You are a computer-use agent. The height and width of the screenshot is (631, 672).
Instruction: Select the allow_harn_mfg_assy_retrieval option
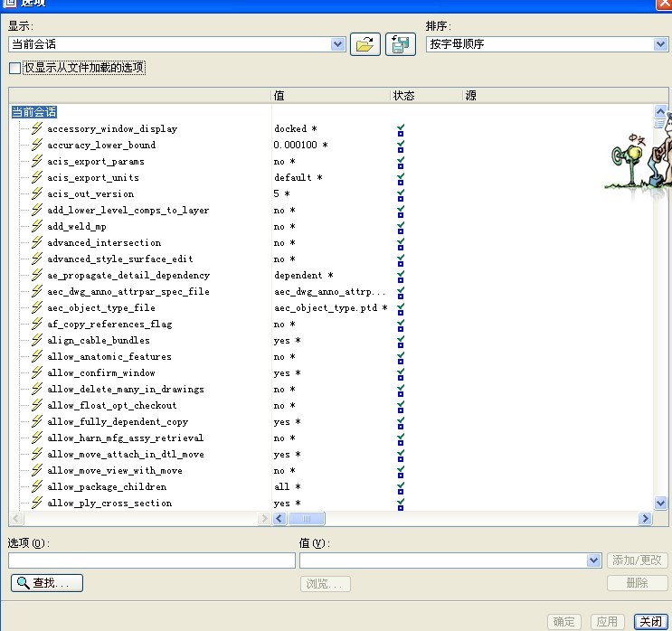click(126, 438)
